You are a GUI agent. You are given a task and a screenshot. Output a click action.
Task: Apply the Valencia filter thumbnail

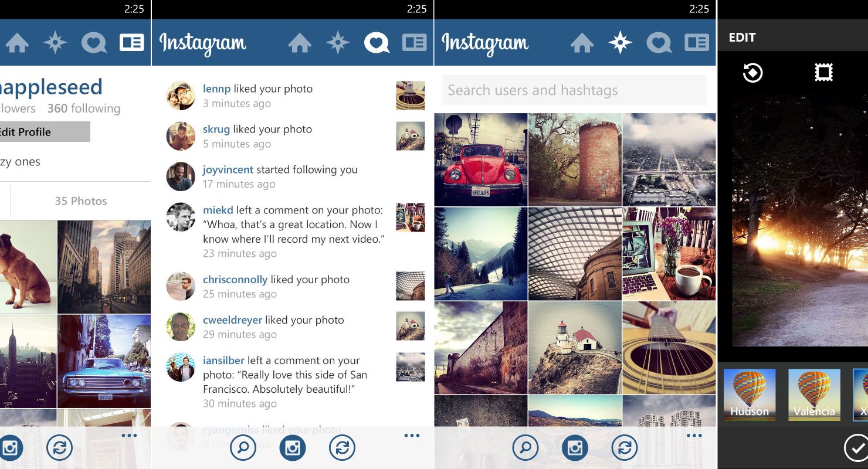[x=814, y=395]
